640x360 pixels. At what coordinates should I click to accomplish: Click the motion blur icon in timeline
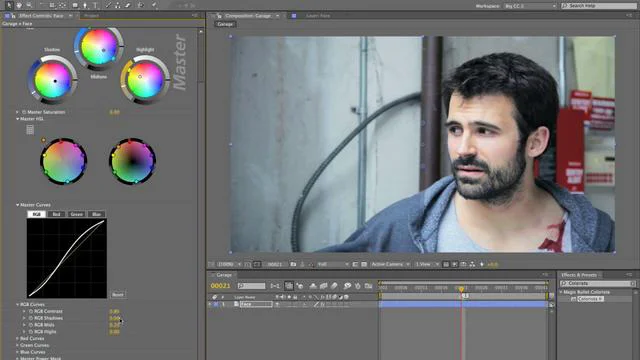pos(334,286)
